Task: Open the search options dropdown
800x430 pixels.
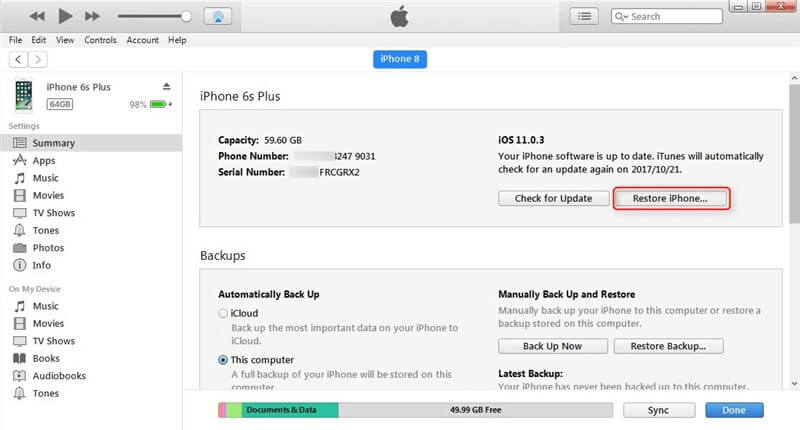Action: [622, 17]
